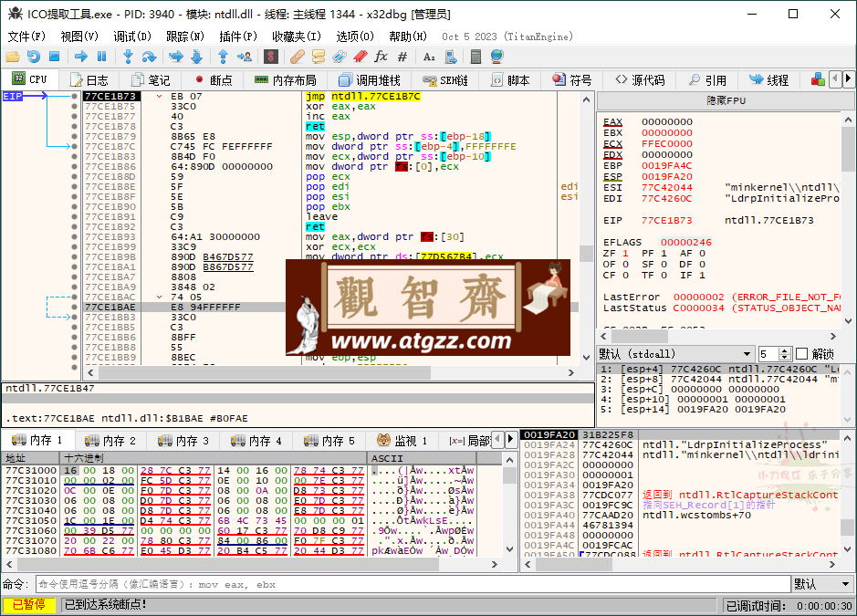Click the globe online help icon

(x=496, y=57)
